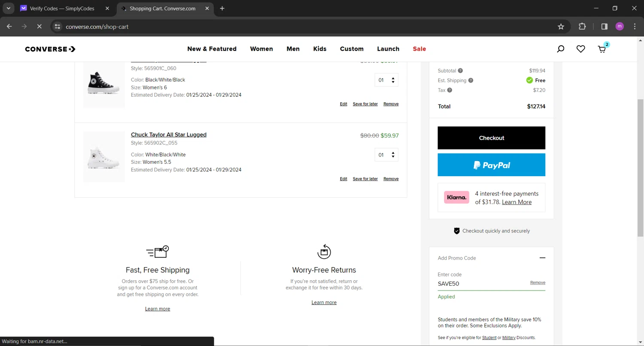Open the Kids menu
Image resolution: width=644 pixels, height=346 pixels.
(320, 49)
